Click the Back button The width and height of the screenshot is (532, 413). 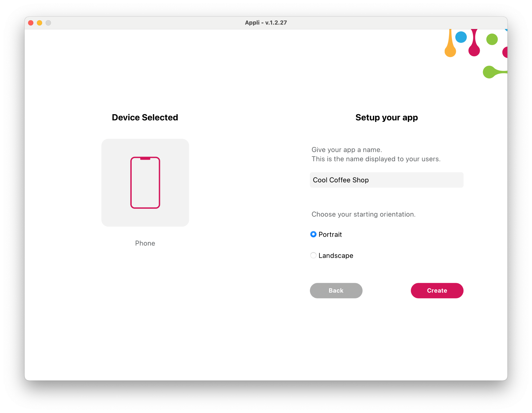click(336, 290)
